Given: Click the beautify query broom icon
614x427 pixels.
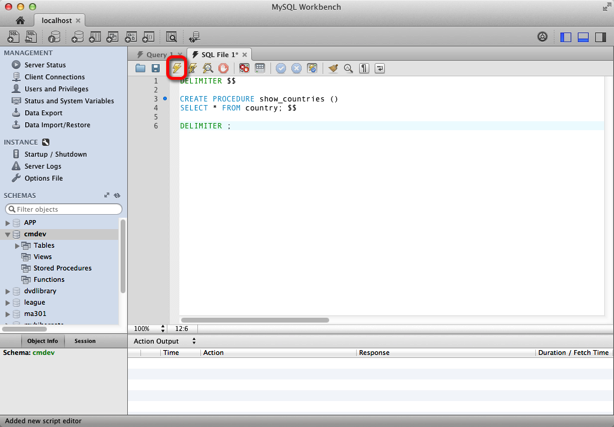Looking at the screenshot, I should pos(333,68).
